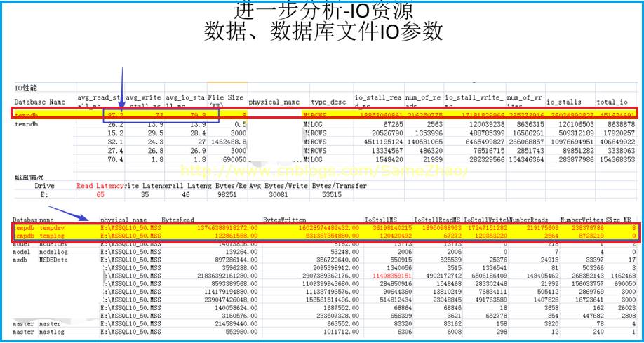Click the Drive column label
The height and width of the screenshot is (343, 644).
coord(44,186)
